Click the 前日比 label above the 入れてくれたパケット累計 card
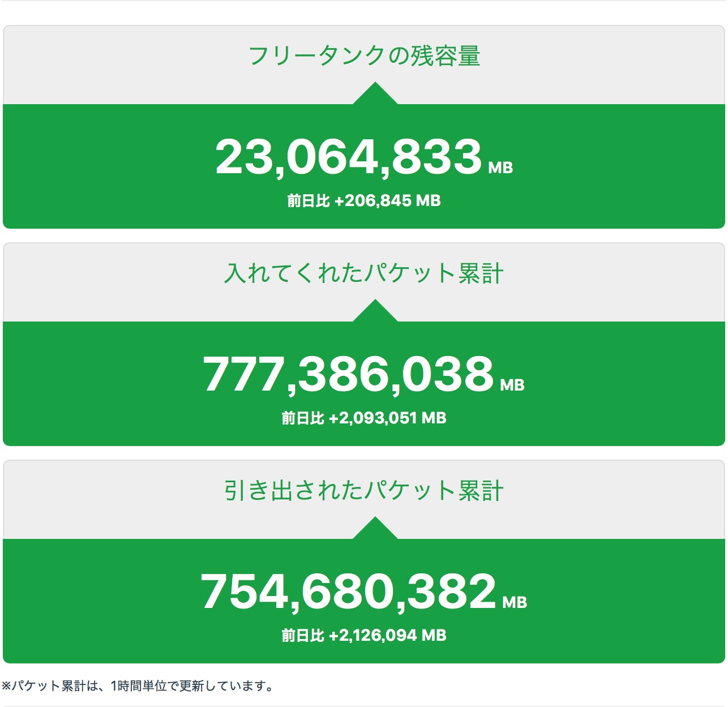 308,201
